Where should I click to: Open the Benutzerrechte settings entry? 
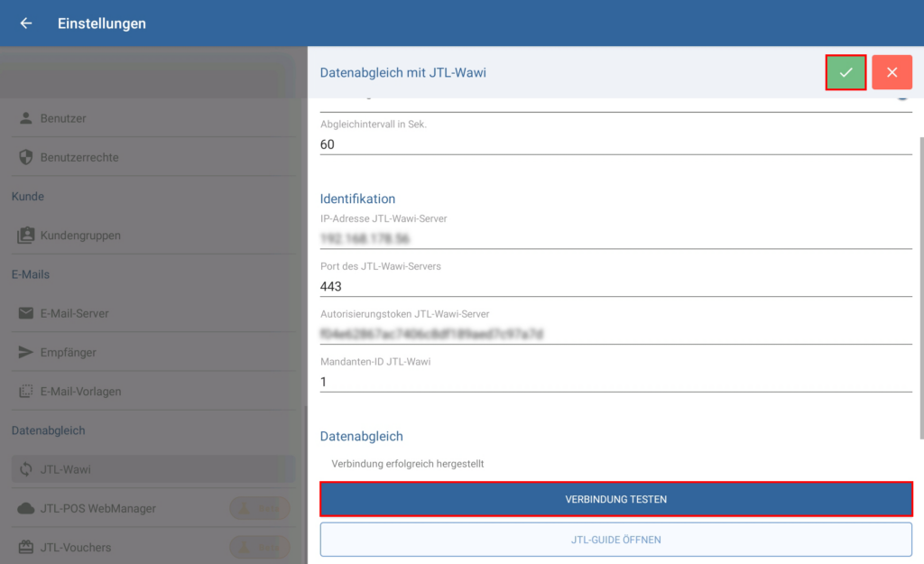(x=79, y=157)
